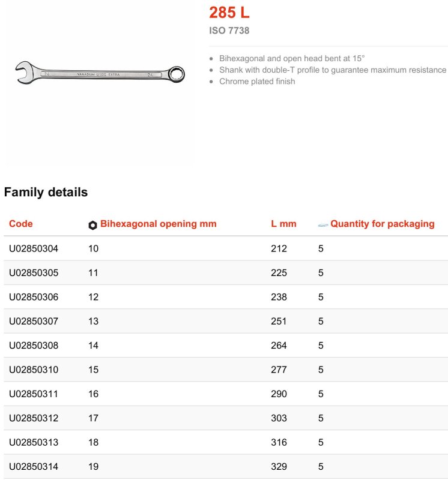The image size is (448, 480).
Task: Choose product code U02850308
Action: [x=34, y=346]
